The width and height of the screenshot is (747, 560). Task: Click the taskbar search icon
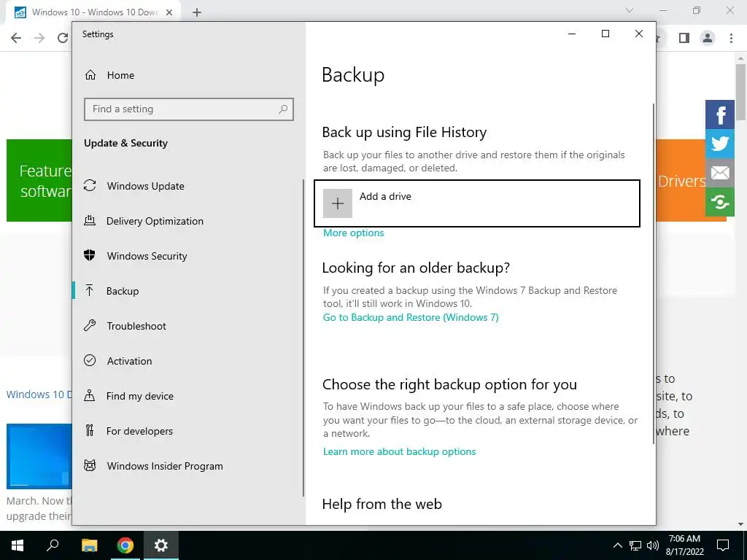pos(53,545)
